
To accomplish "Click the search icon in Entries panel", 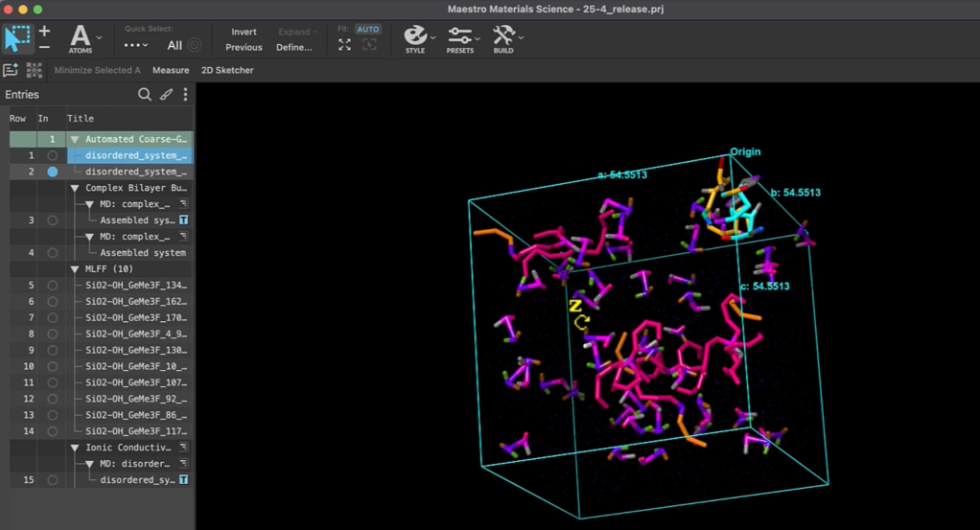I will (145, 95).
